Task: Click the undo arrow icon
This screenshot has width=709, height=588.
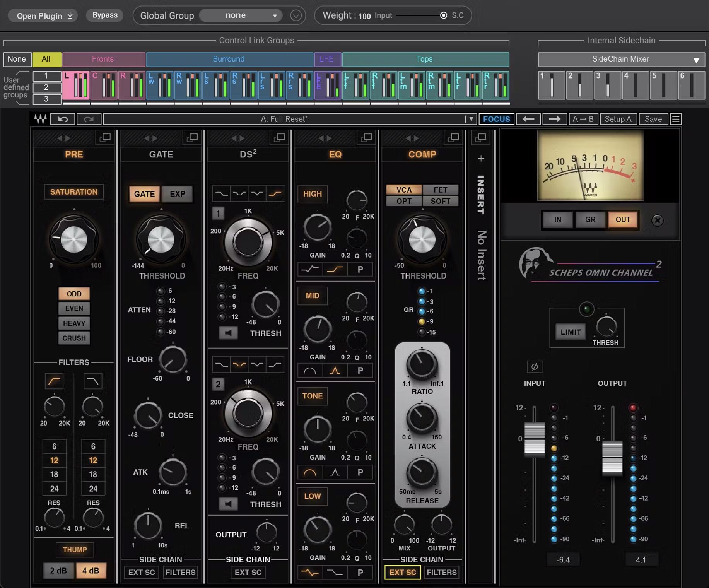Action: (x=63, y=119)
